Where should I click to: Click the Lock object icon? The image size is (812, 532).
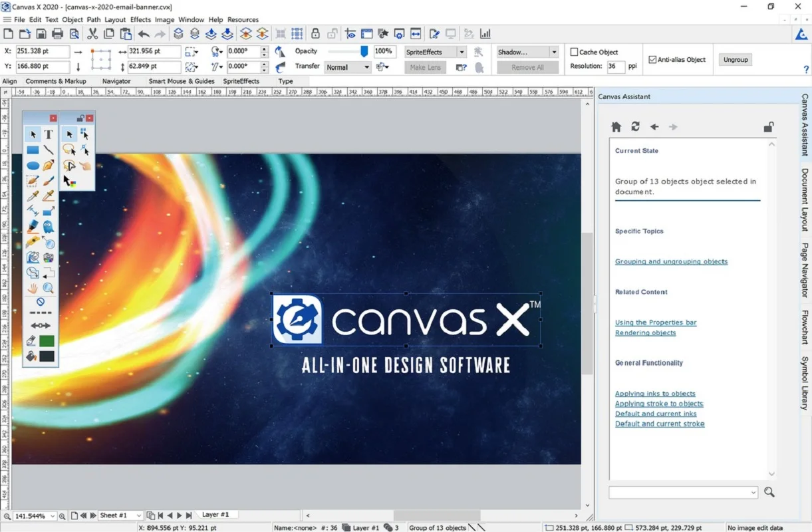click(316, 34)
